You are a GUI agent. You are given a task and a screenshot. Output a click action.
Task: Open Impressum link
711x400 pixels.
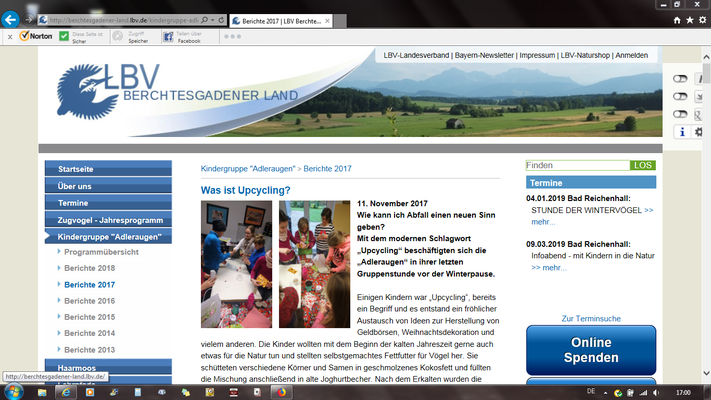tap(537, 55)
